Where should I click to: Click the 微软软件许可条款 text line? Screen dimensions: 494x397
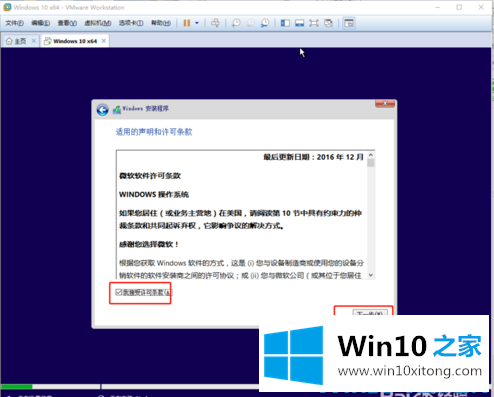(x=150, y=176)
